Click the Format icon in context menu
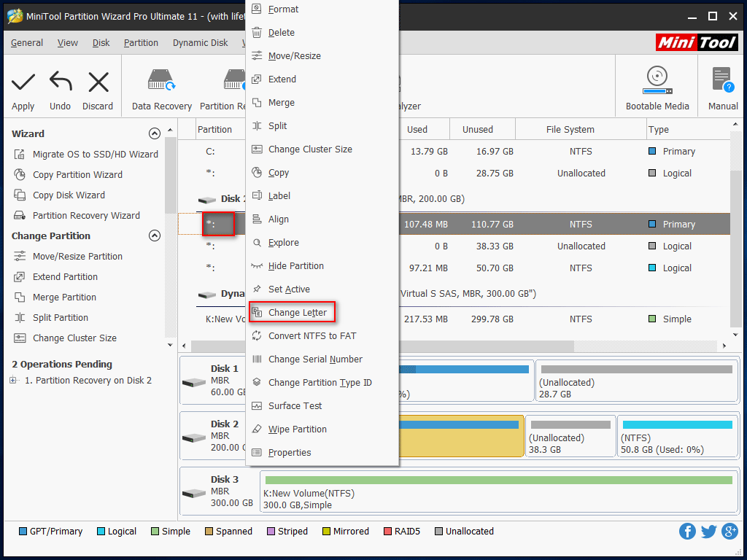Screen dimensions: 747x560 point(257,9)
